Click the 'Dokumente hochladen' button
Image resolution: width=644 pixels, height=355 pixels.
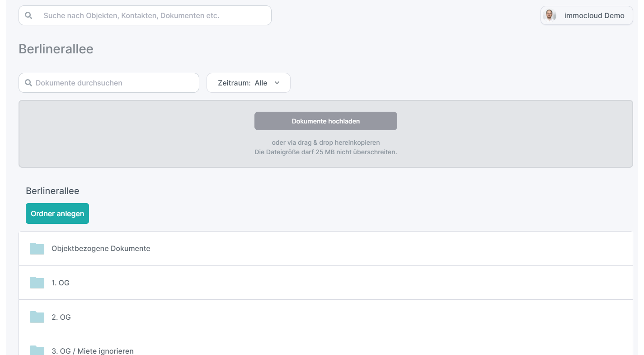(326, 121)
